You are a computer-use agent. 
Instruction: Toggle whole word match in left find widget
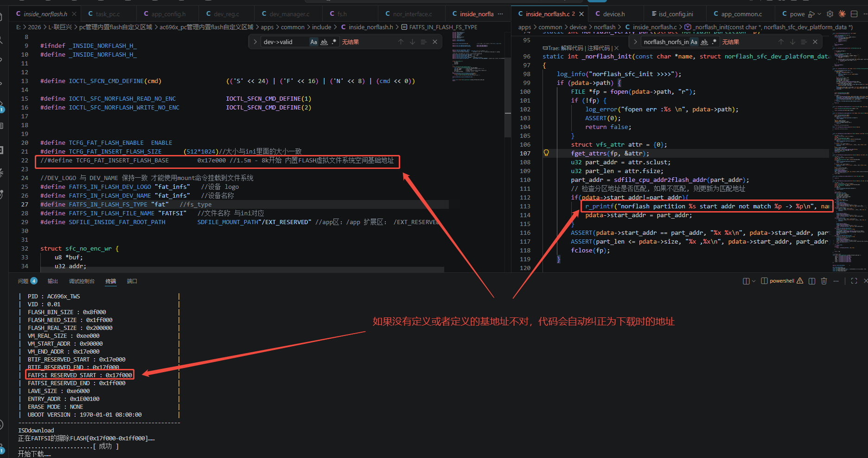pos(324,42)
